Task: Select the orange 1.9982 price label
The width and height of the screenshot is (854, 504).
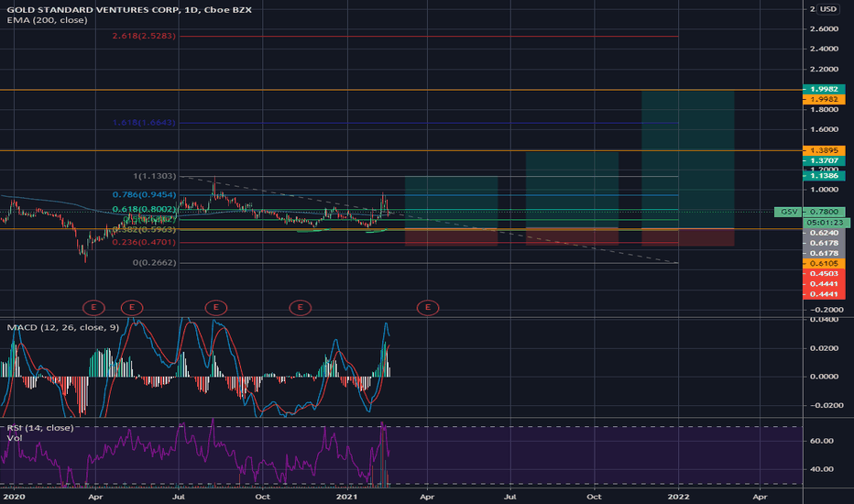Action: (x=824, y=99)
